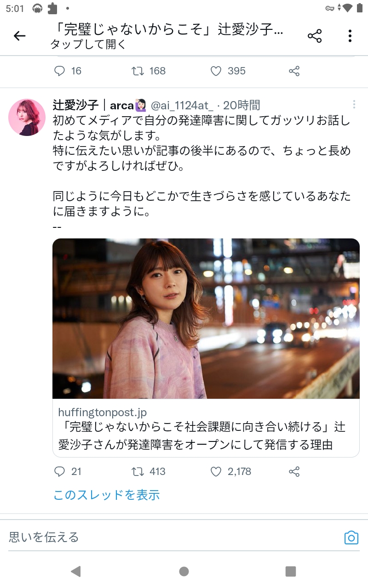Share the upper tweet via share icon
The width and height of the screenshot is (368, 588).
click(x=294, y=71)
